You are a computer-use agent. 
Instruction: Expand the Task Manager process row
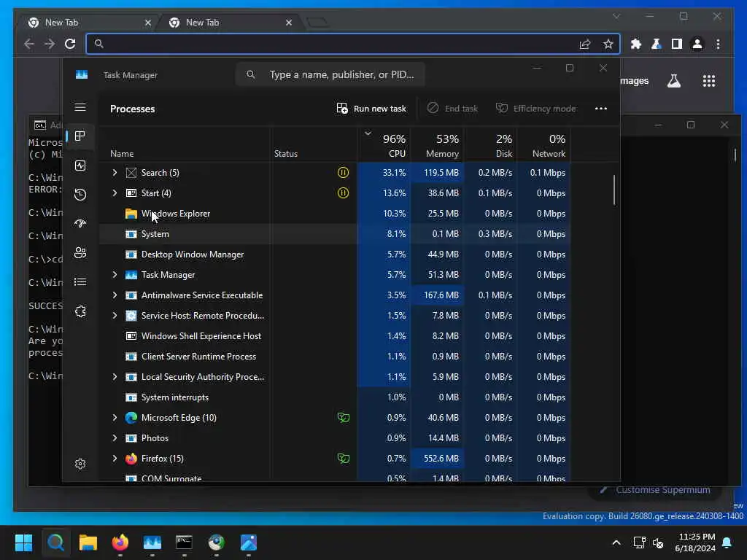pyautogui.click(x=115, y=275)
